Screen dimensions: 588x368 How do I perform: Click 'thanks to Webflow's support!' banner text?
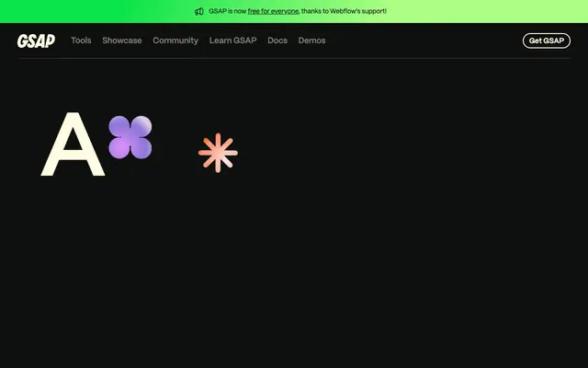tap(344, 11)
